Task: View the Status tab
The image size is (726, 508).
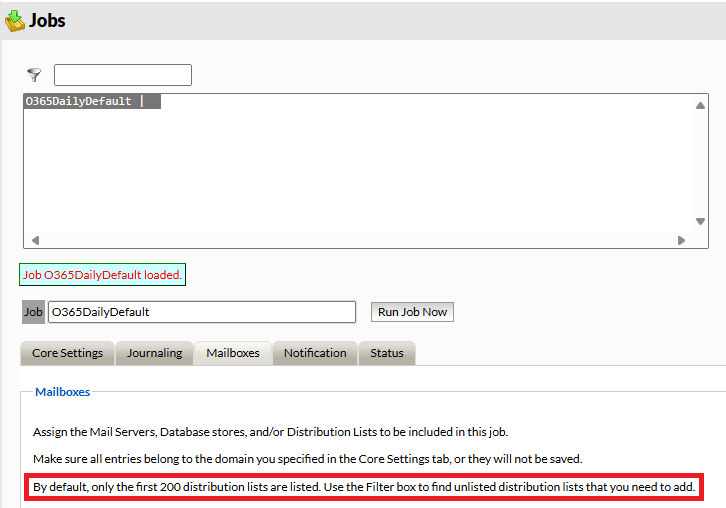Action: tap(387, 353)
